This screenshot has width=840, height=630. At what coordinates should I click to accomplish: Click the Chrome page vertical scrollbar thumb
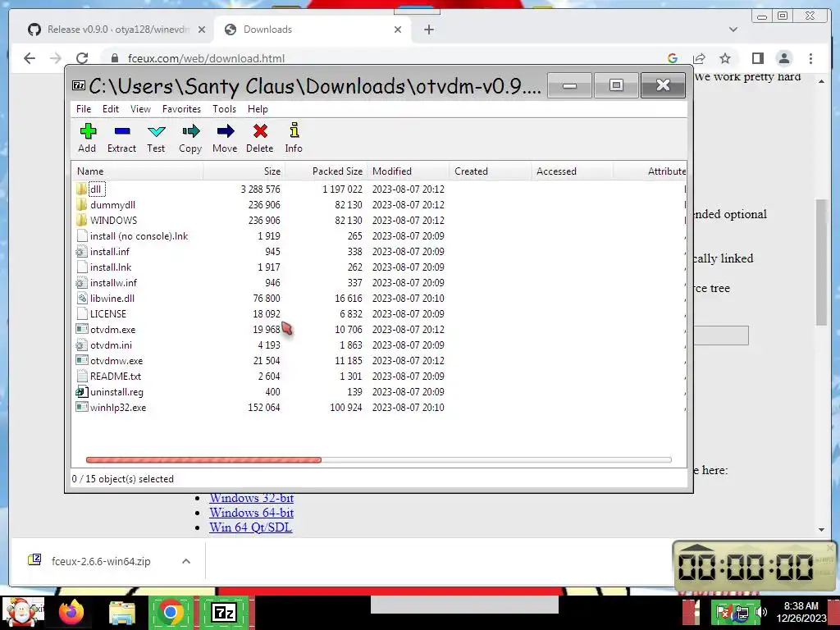pos(822,262)
